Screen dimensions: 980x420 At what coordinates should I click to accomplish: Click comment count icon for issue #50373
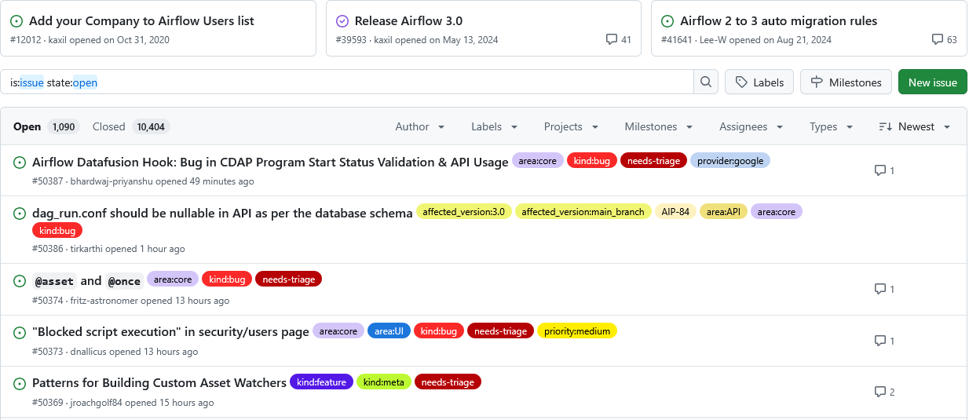[x=880, y=341]
